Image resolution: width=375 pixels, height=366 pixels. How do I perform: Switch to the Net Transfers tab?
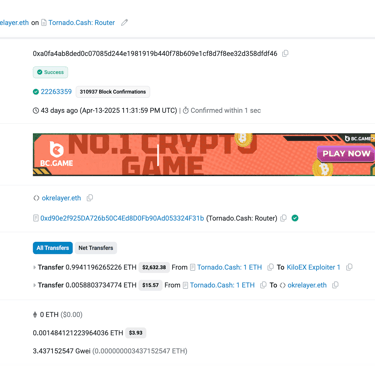96,248
